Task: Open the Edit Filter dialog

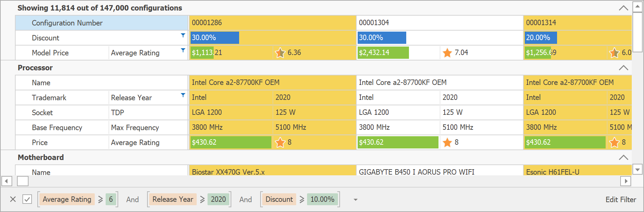Action: (621, 199)
